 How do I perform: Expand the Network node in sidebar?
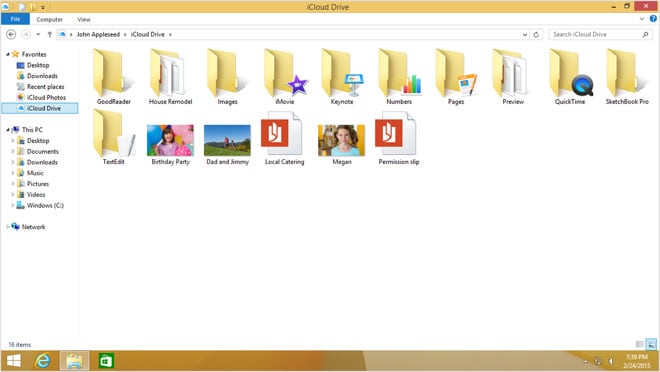pyautogui.click(x=8, y=227)
